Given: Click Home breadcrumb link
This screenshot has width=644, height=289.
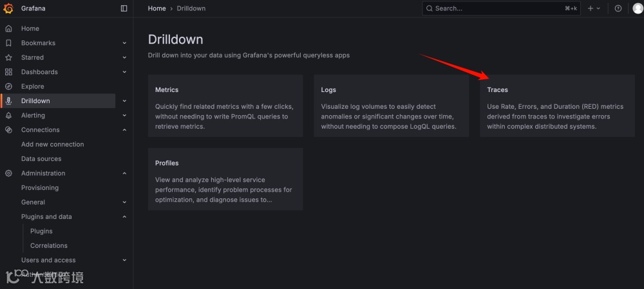Looking at the screenshot, I should (x=157, y=8).
